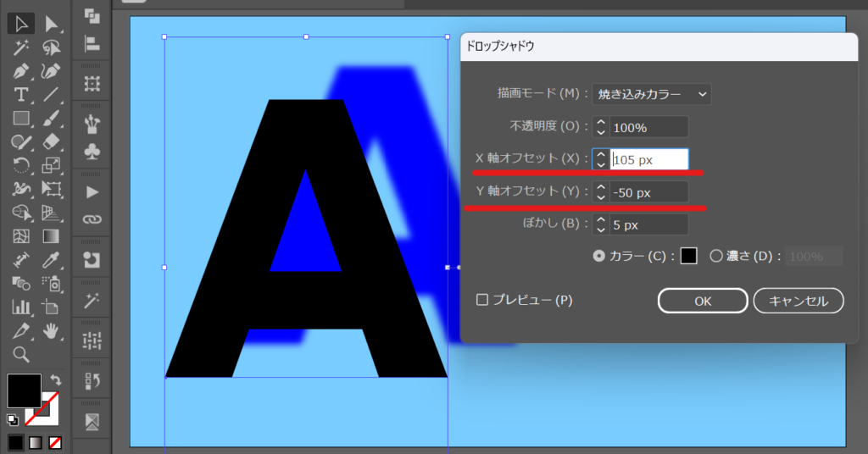Confirm the drop shadow with OK

703,301
